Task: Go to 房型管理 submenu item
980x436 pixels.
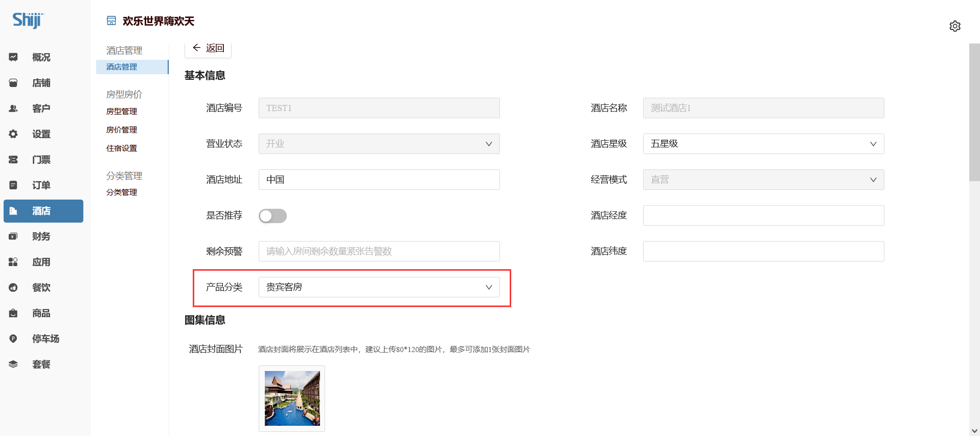Action: coord(122,112)
